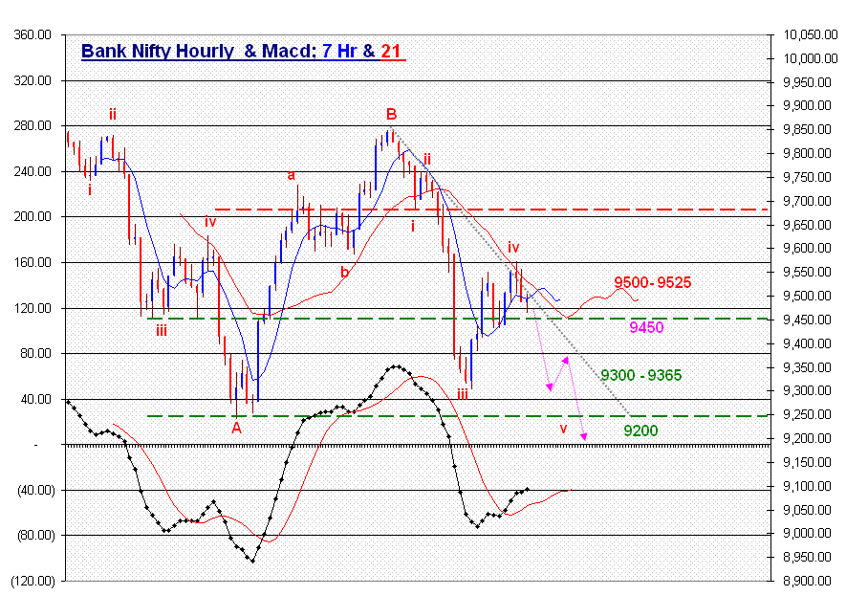Select the left axis value '320.00'
Screen dimensions: 868x596
click(x=33, y=81)
